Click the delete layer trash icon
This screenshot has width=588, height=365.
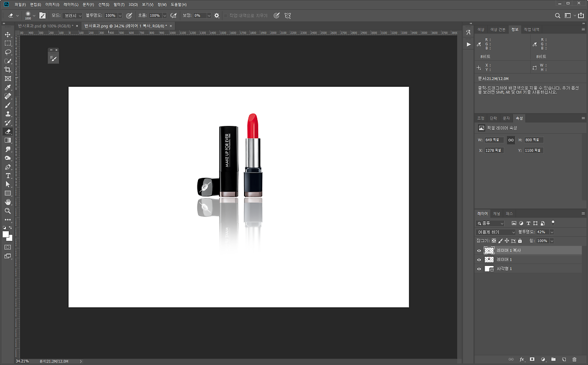[574, 360]
